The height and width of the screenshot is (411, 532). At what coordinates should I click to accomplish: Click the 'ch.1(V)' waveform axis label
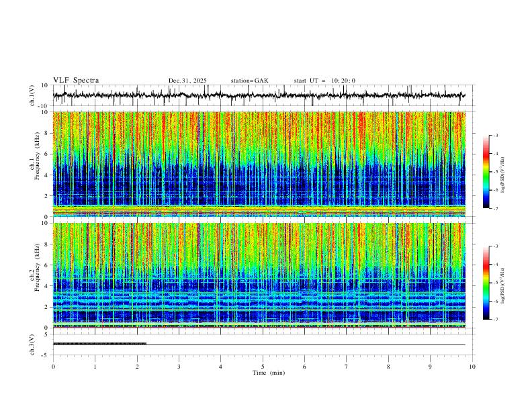pos(32,95)
